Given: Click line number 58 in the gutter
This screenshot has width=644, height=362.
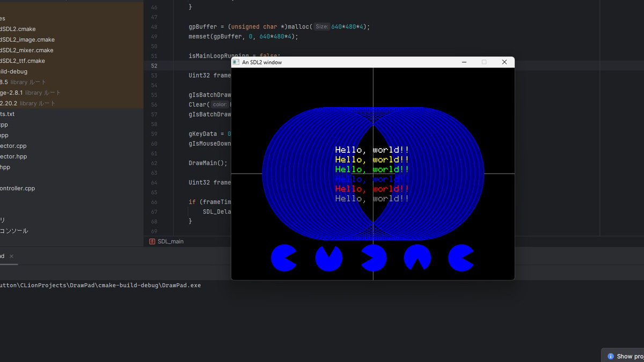Looking at the screenshot, I should (154, 124).
